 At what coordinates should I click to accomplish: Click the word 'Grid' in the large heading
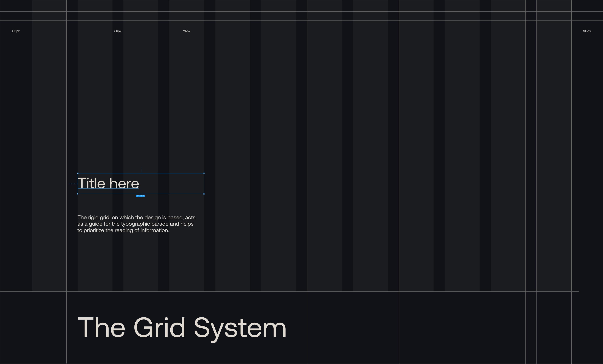click(159, 328)
